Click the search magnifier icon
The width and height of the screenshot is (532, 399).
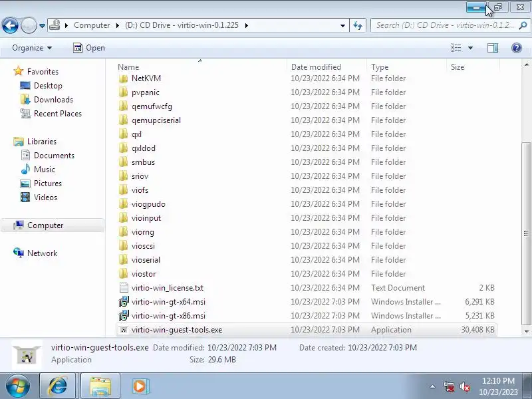coord(523,25)
